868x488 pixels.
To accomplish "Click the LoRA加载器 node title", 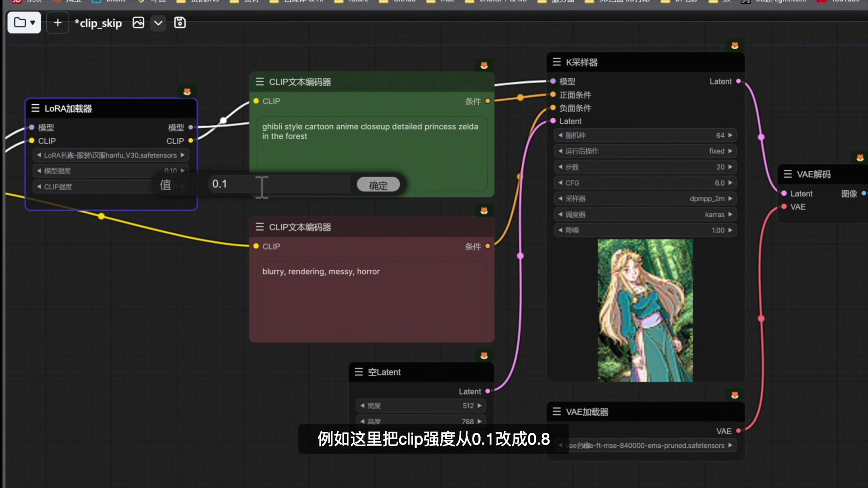I will (x=68, y=108).
